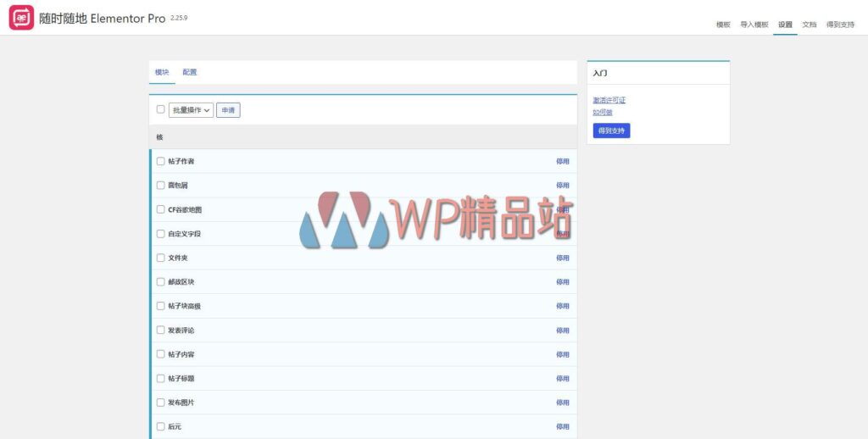868x439 pixels.
Task: Click the 申请 apply button
Action: [x=228, y=110]
